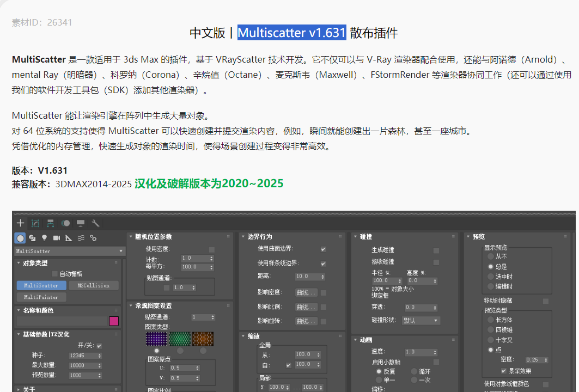Open the Hierarchy panel icon
Viewport: 579px width, 392px height.
point(51,223)
